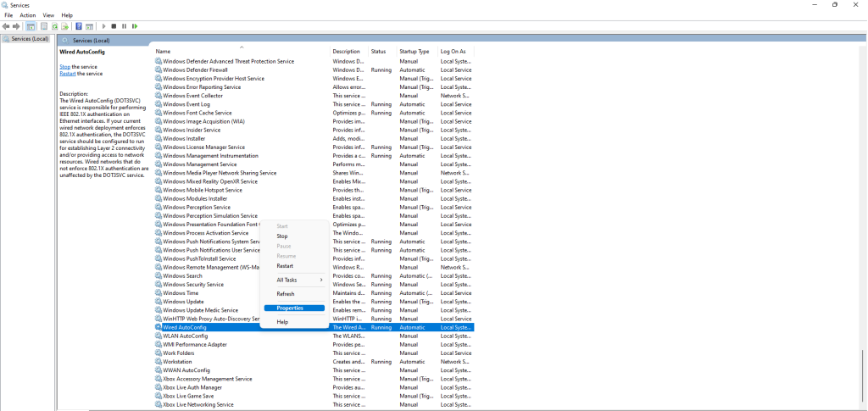Sort by the Startup Type column header
The image size is (868, 411).
417,52
